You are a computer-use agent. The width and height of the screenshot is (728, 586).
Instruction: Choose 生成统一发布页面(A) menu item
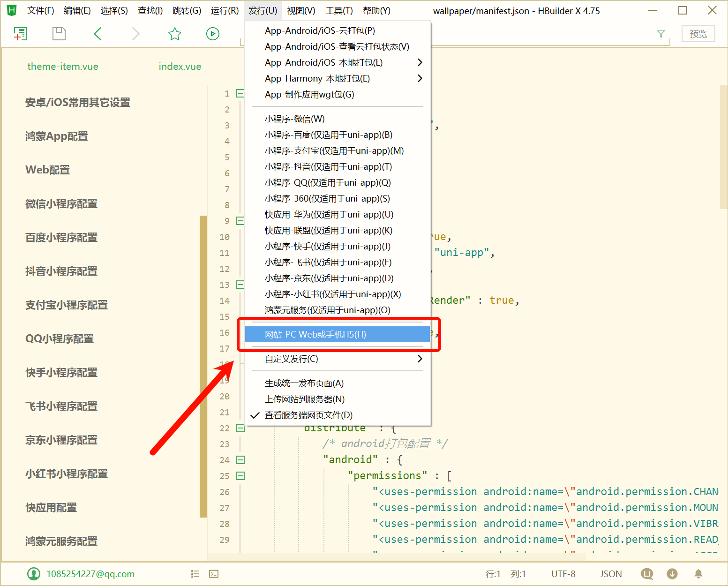point(338,383)
